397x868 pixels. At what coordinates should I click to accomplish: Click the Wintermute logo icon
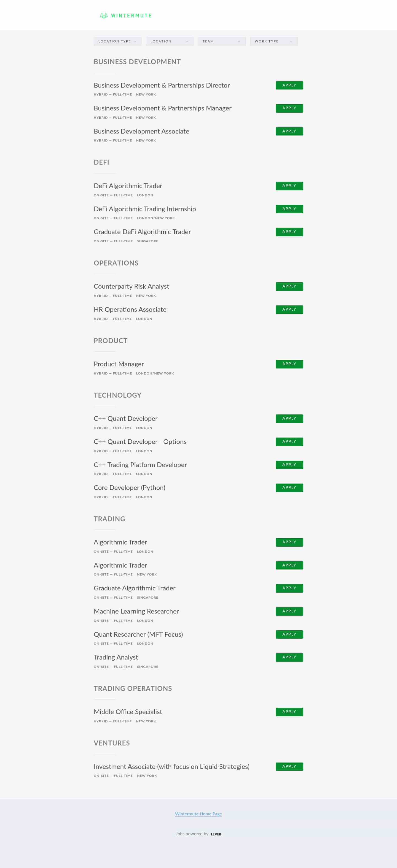pos(104,15)
